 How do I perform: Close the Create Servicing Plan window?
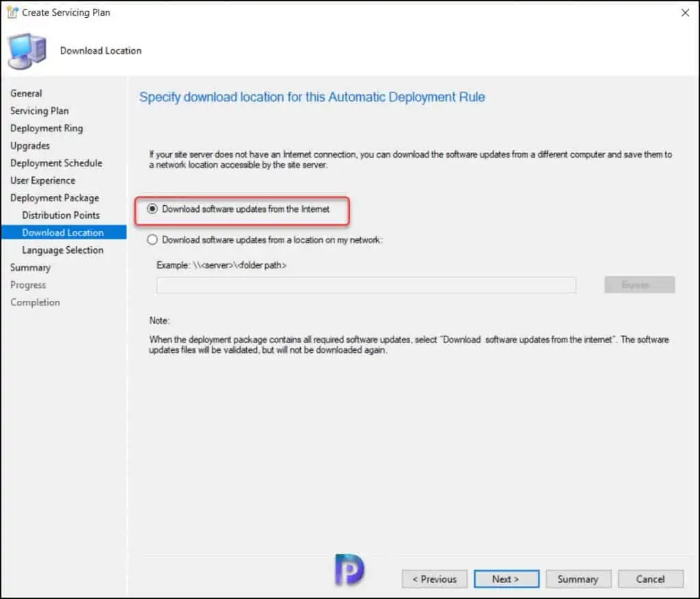click(685, 12)
